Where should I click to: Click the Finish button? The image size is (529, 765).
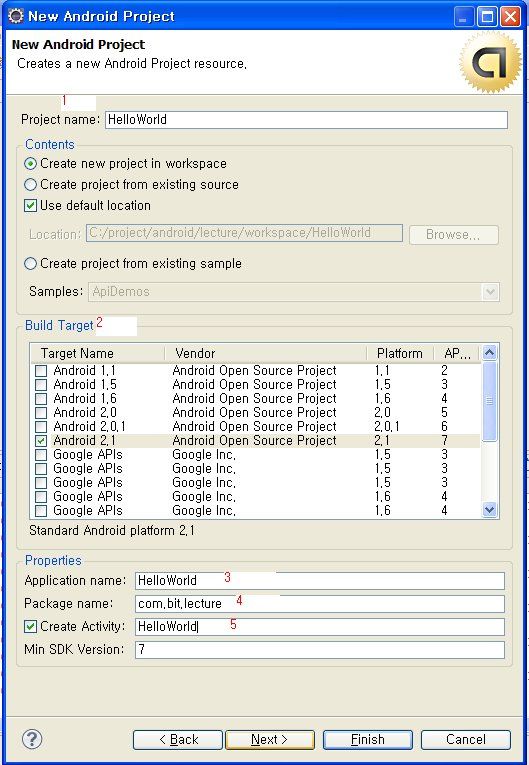(368, 740)
